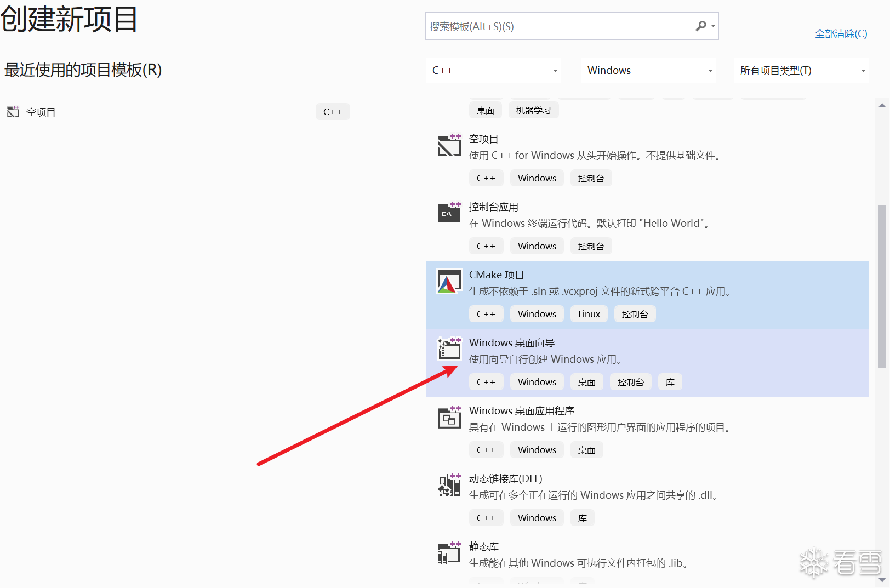Screen dimensions: 890x588
Task: Click the Windows 桌面应用程序 template icon
Action: point(449,417)
